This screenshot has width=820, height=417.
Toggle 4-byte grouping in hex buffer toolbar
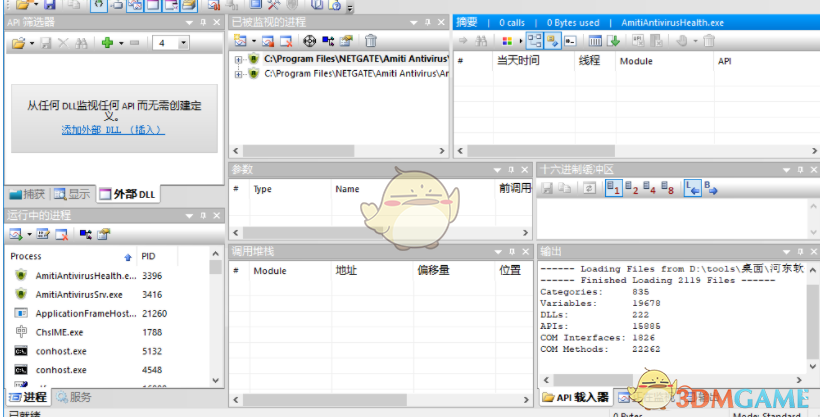click(649, 188)
